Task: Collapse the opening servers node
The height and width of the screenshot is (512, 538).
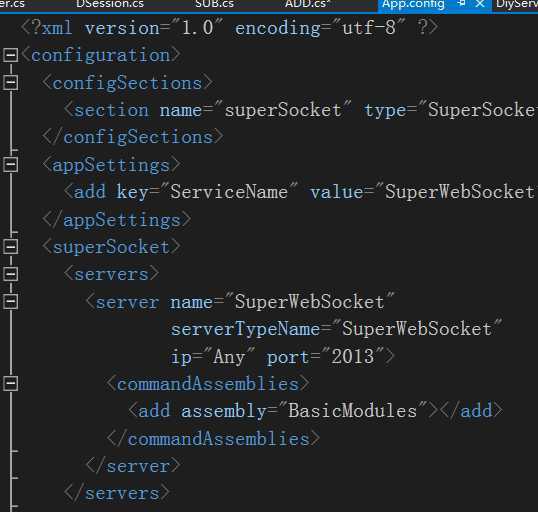Action: click(x=10, y=274)
